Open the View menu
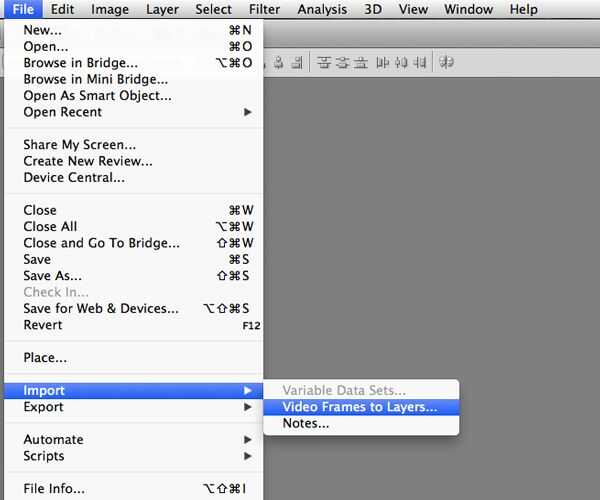Screen dimensions: 600x500 tap(413, 9)
